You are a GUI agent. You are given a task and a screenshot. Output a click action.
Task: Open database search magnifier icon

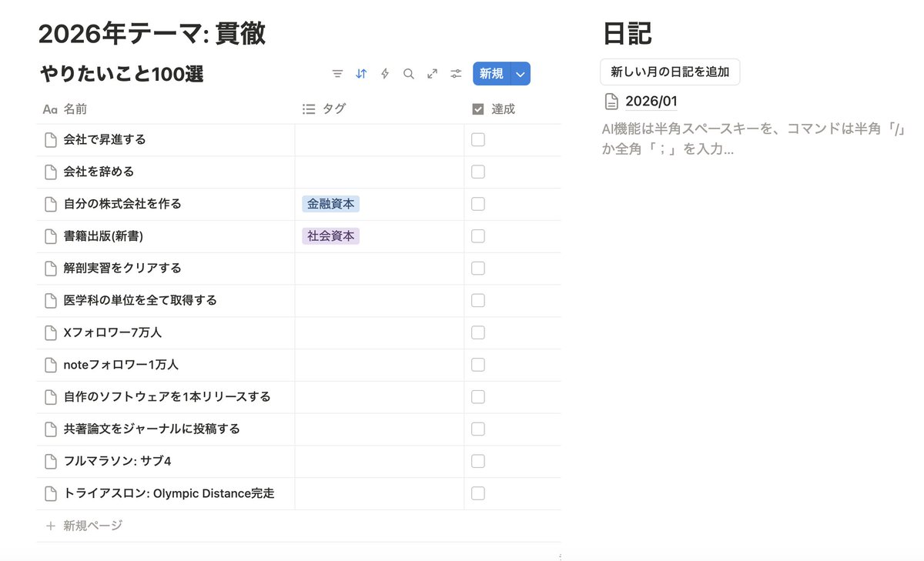[x=409, y=74]
